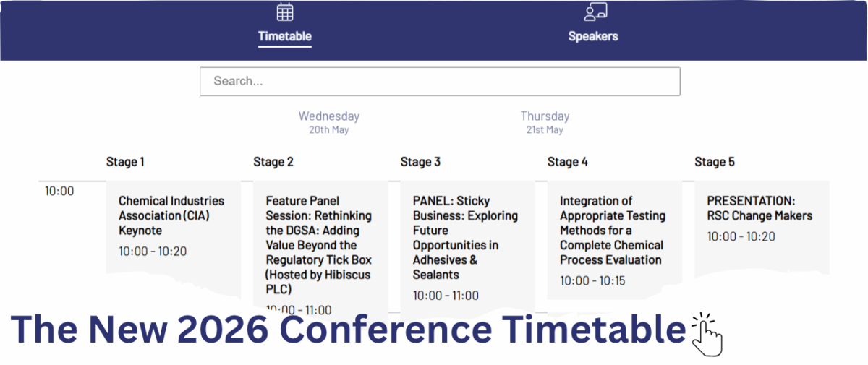Click the 10:00 time row label
Image resolution: width=868 pixels, height=365 pixels.
[x=59, y=192]
